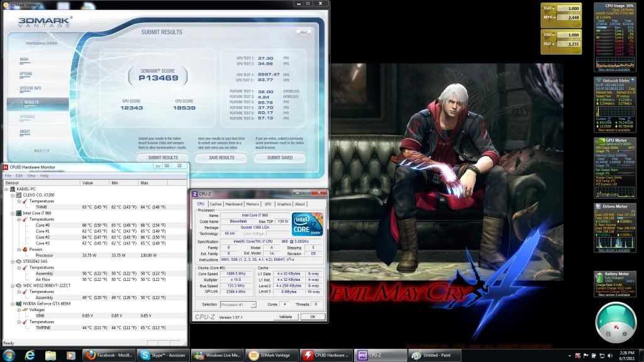The height and width of the screenshot is (362, 644).
Task: Open the Skype taskbar window
Action: click(162, 355)
